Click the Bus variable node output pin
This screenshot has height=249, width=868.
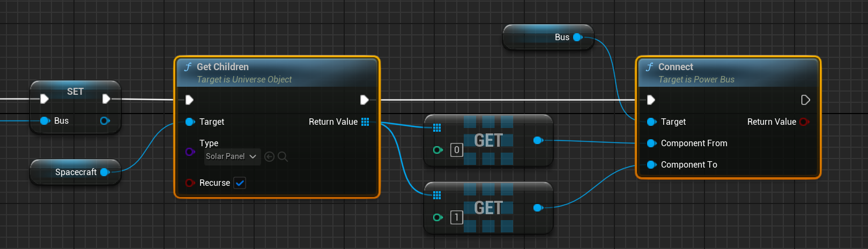tap(577, 37)
